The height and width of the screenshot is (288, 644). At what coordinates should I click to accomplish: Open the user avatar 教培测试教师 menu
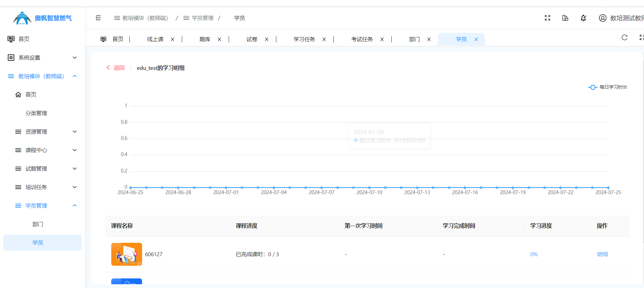[x=621, y=18]
